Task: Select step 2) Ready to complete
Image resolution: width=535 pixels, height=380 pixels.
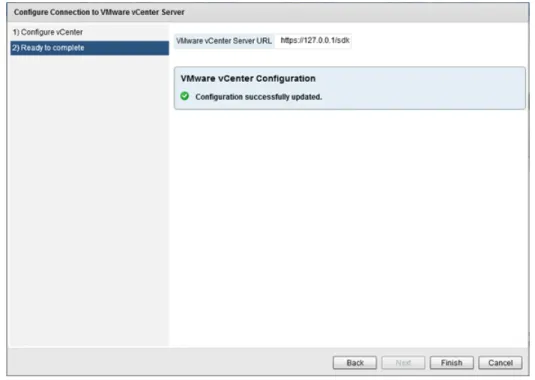Action: [x=90, y=48]
